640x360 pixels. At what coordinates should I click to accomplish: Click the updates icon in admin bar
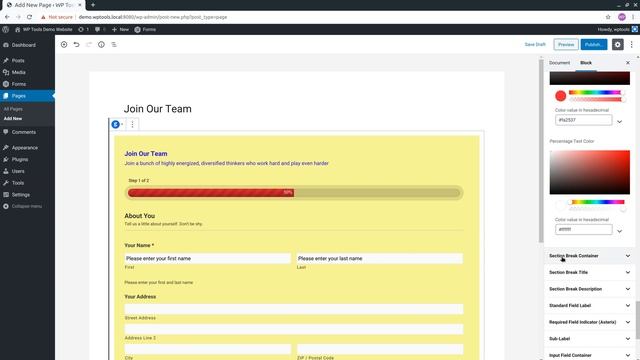[83, 29]
